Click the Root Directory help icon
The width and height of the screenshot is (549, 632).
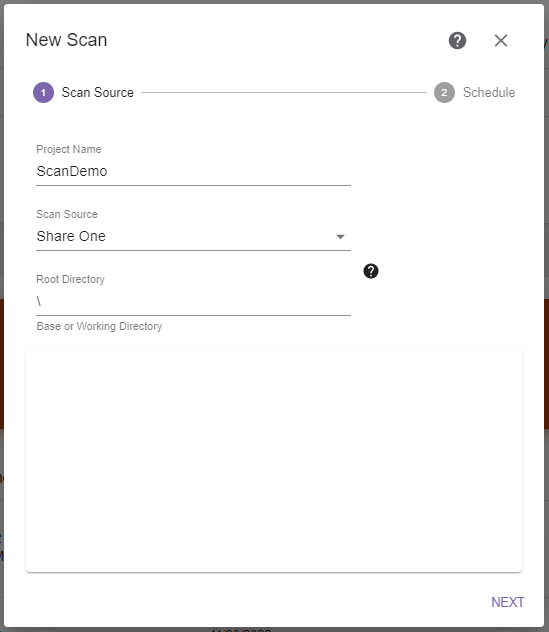pos(370,271)
